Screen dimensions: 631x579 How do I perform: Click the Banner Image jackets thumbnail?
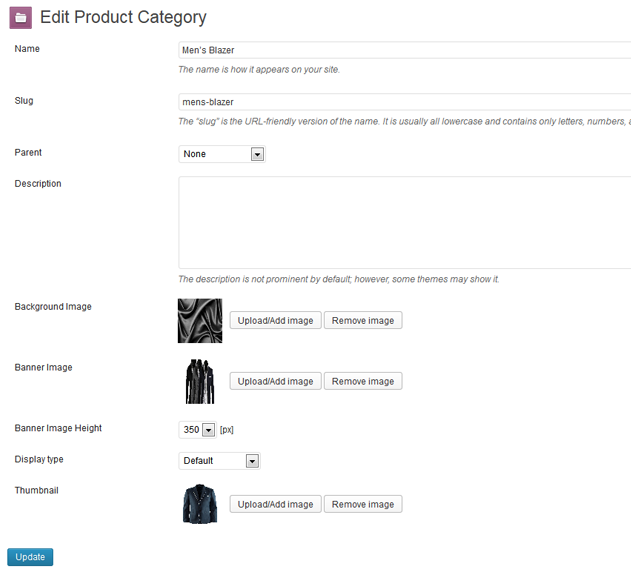tap(200, 381)
